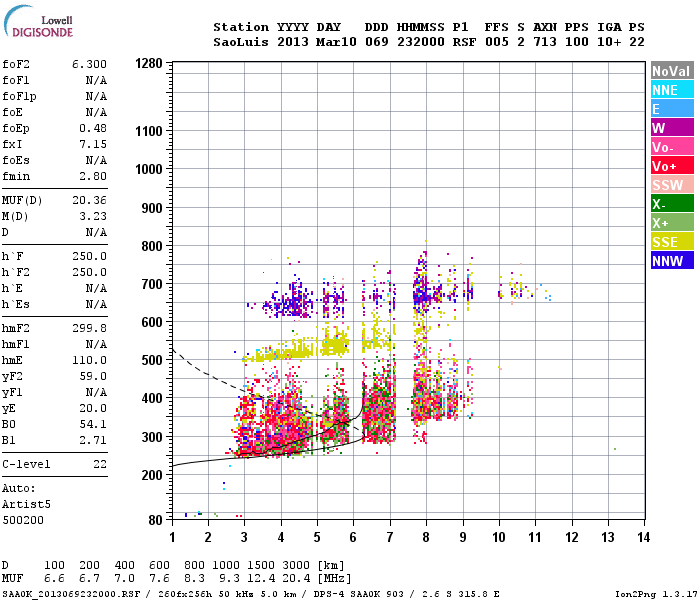Click the 6 MHz x-axis label
Viewport: 700px width, 600px height.
click(x=353, y=537)
